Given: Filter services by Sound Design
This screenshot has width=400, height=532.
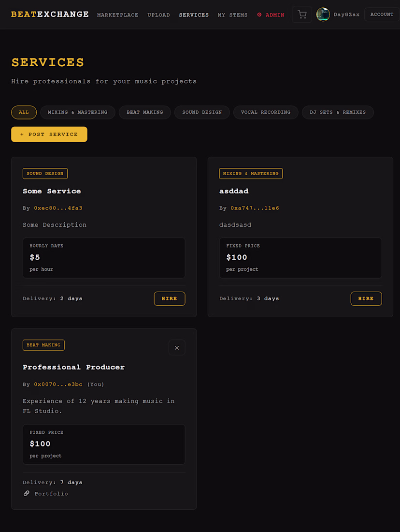Looking at the screenshot, I should coord(202,112).
